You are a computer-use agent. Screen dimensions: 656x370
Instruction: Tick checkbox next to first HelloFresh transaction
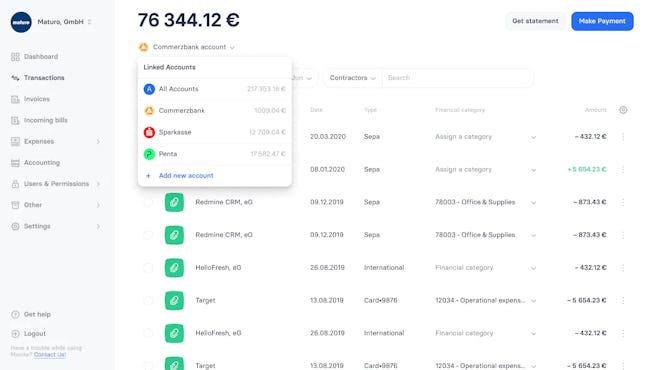tap(148, 268)
